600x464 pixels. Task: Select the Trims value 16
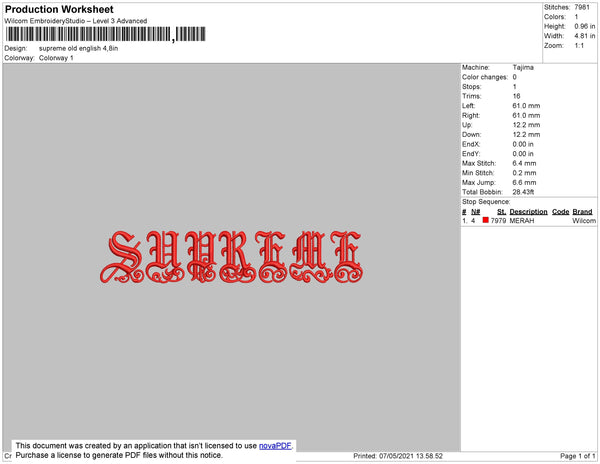pos(516,96)
